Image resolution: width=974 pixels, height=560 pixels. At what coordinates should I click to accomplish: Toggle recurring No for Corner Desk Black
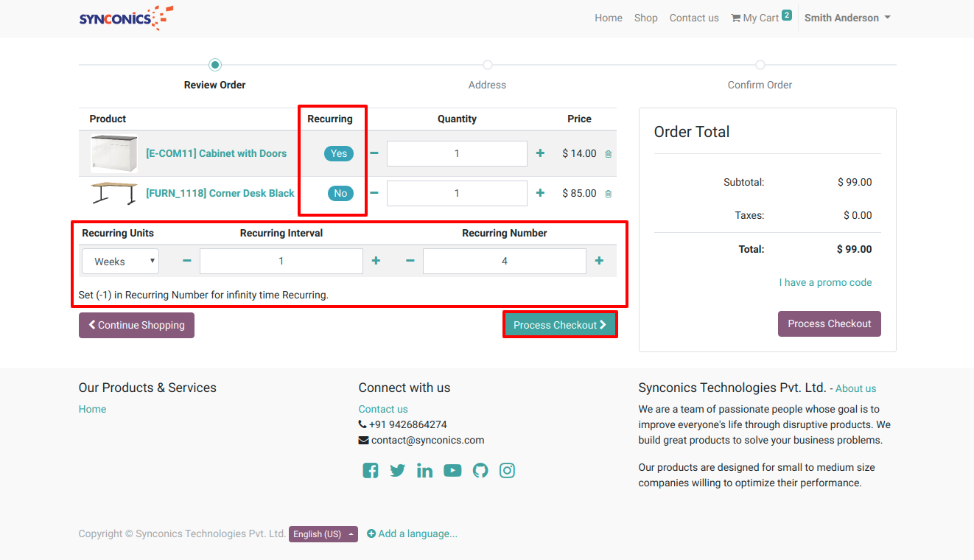click(x=340, y=193)
